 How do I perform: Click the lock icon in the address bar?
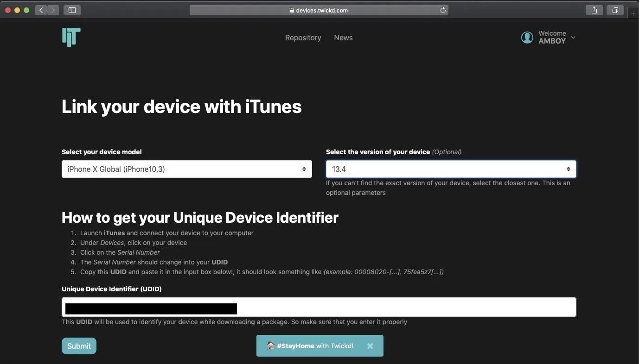coord(292,10)
